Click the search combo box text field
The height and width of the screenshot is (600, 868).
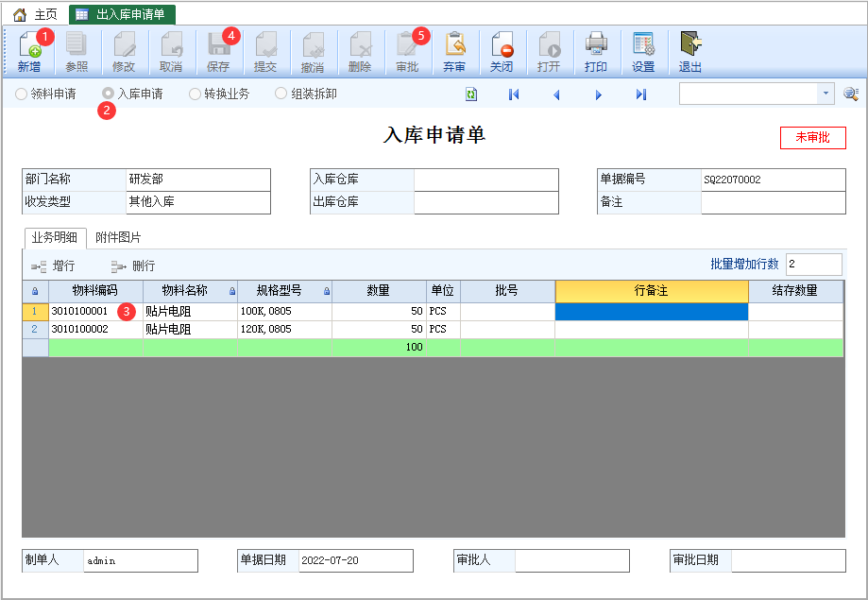[x=748, y=94]
